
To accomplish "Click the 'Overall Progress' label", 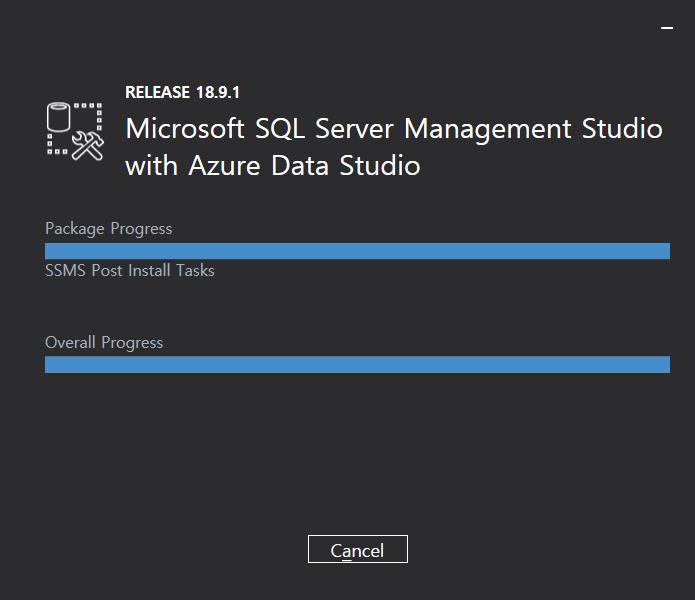I will point(104,343).
